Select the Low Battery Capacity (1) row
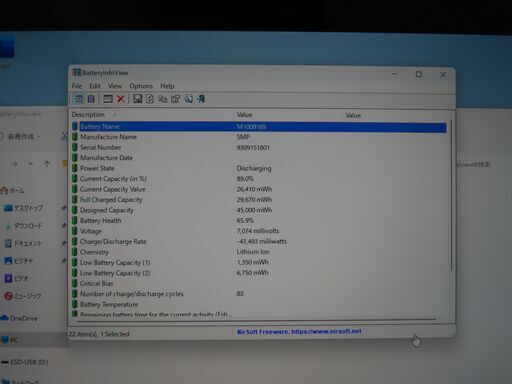 click(x=259, y=263)
